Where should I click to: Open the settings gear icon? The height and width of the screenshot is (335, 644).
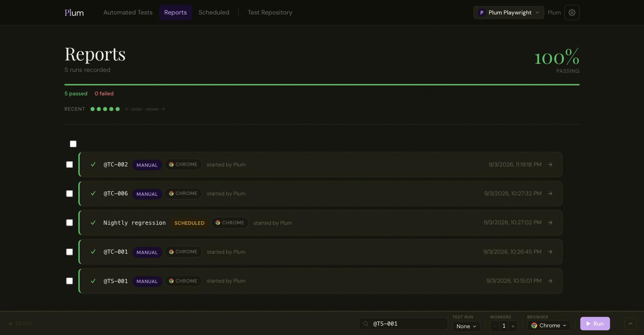coord(572,13)
